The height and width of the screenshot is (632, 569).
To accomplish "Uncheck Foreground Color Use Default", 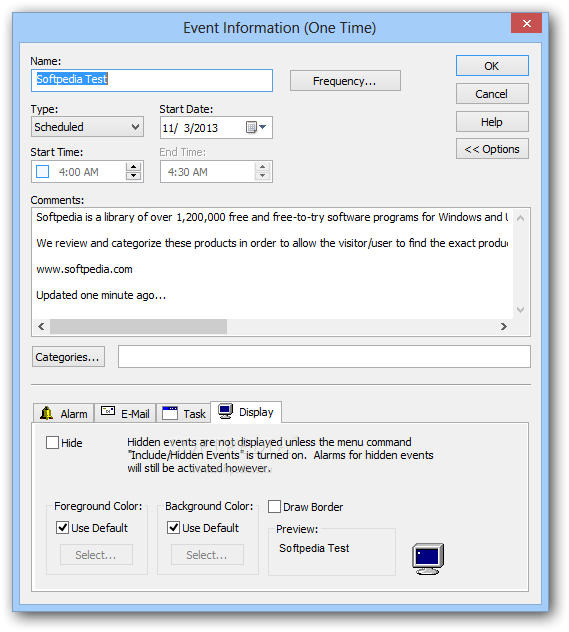I will pos(62,528).
